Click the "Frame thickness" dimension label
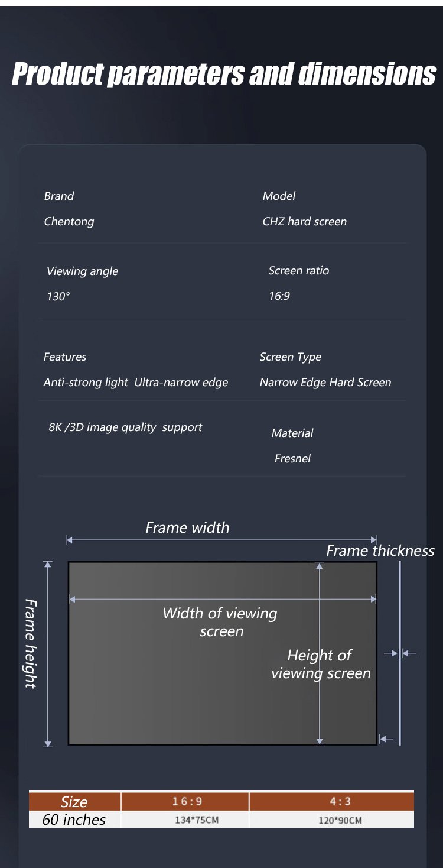This screenshot has width=443, height=868. click(380, 551)
